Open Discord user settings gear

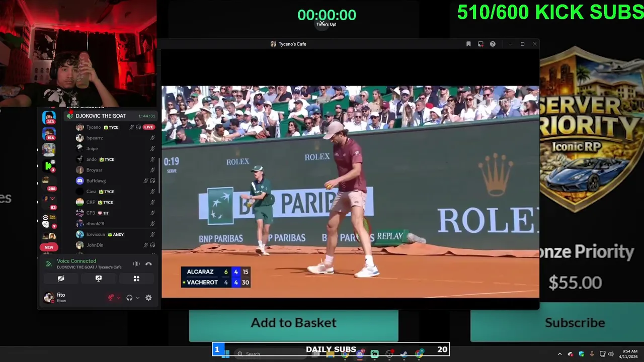click(148, 298)
